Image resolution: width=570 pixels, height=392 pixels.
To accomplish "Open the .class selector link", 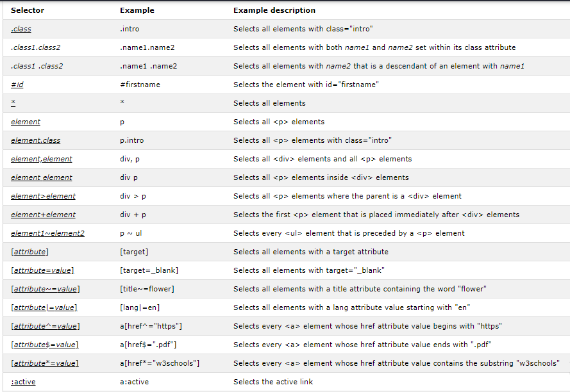I will click(21, 29).
